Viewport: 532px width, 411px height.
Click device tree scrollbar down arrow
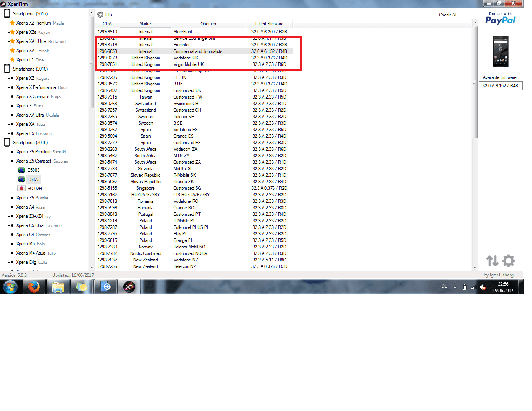click(92, 267)
